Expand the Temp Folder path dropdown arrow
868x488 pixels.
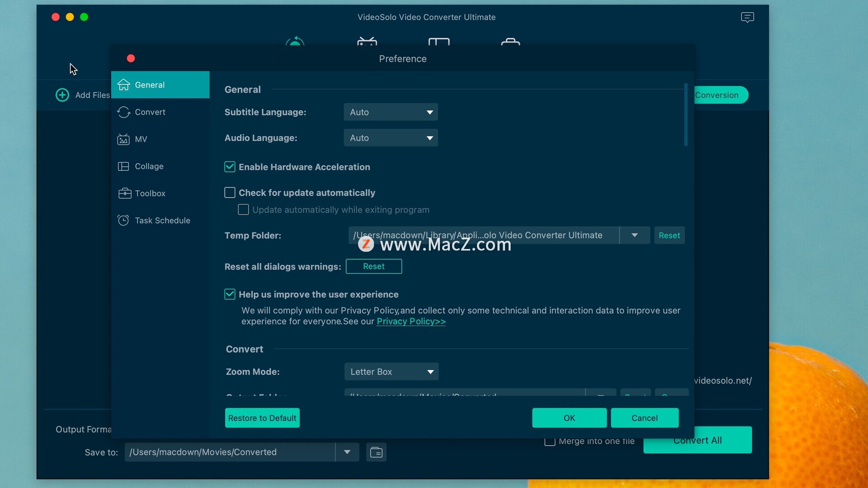(x=634, y=235)
